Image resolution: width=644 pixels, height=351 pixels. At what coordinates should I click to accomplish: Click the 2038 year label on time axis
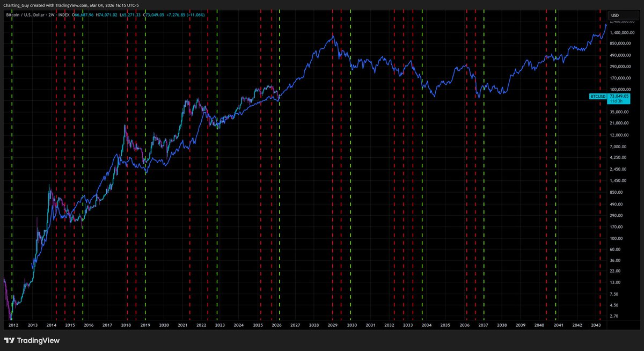[502, 325]
